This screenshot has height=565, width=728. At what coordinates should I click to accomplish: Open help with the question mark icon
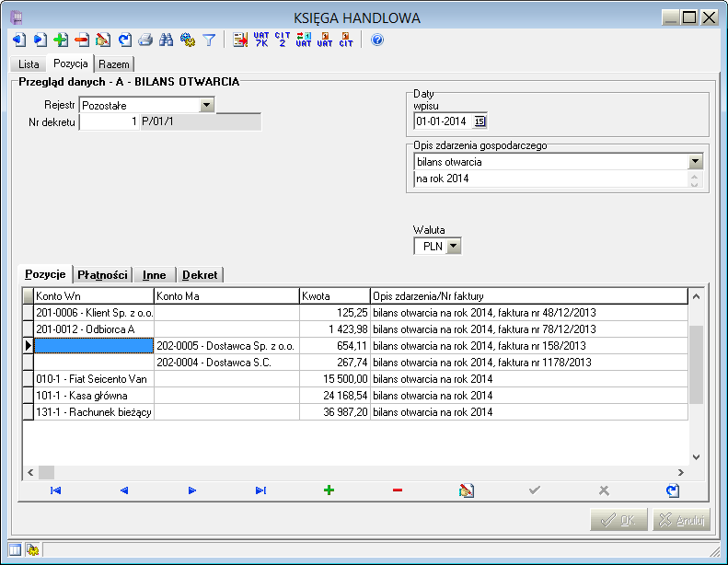pyautogui.click(x=377, y=40)
